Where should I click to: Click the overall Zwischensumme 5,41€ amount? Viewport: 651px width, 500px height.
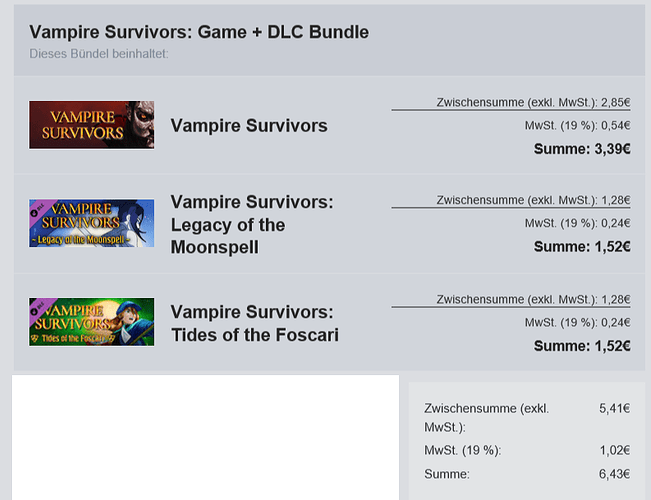614,408
